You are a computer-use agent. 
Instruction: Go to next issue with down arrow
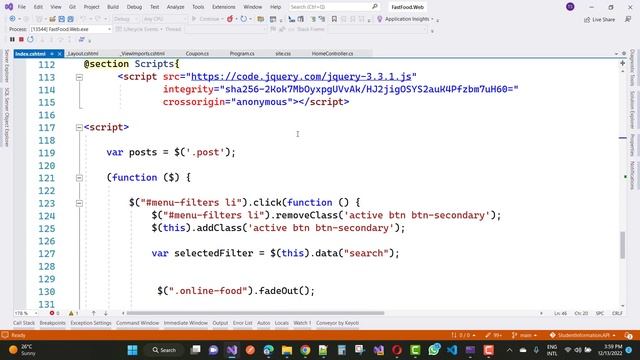coord(105,313)
